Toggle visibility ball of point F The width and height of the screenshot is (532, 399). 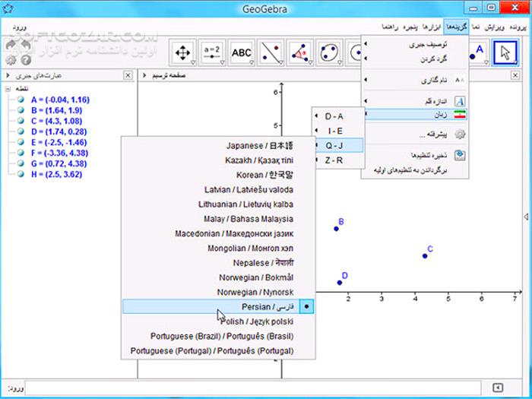pyautogui.click(x=21, y=153)
